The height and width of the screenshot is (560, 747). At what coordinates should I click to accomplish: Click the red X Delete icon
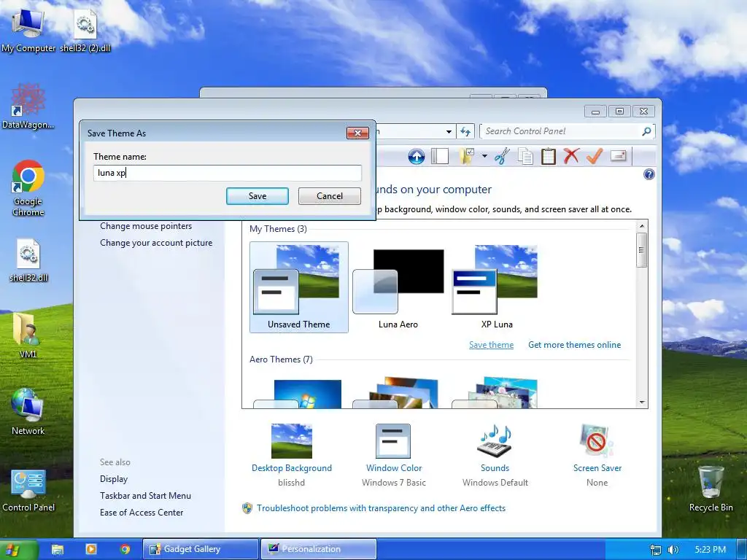coord(571,156)
